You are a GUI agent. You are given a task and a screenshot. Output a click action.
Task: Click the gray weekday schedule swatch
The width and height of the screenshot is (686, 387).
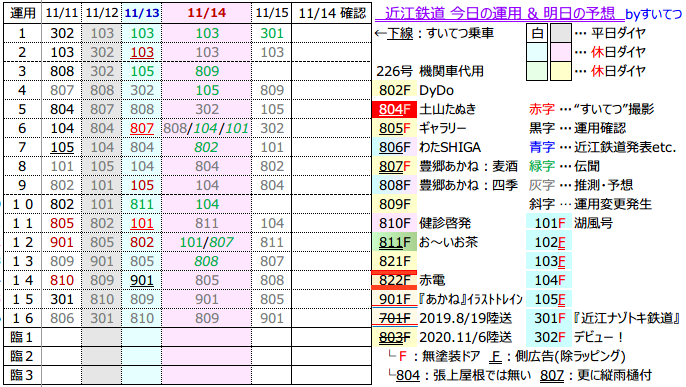[560, 33]
